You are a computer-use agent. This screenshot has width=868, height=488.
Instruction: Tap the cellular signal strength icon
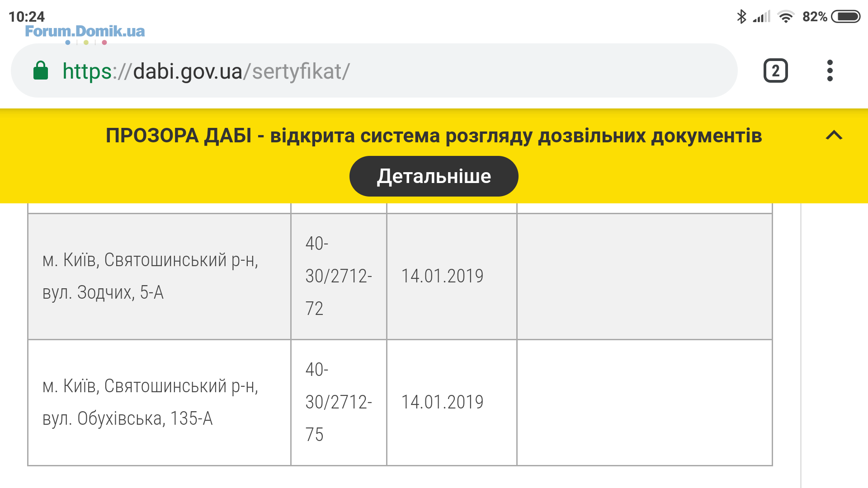click(762, 17)
